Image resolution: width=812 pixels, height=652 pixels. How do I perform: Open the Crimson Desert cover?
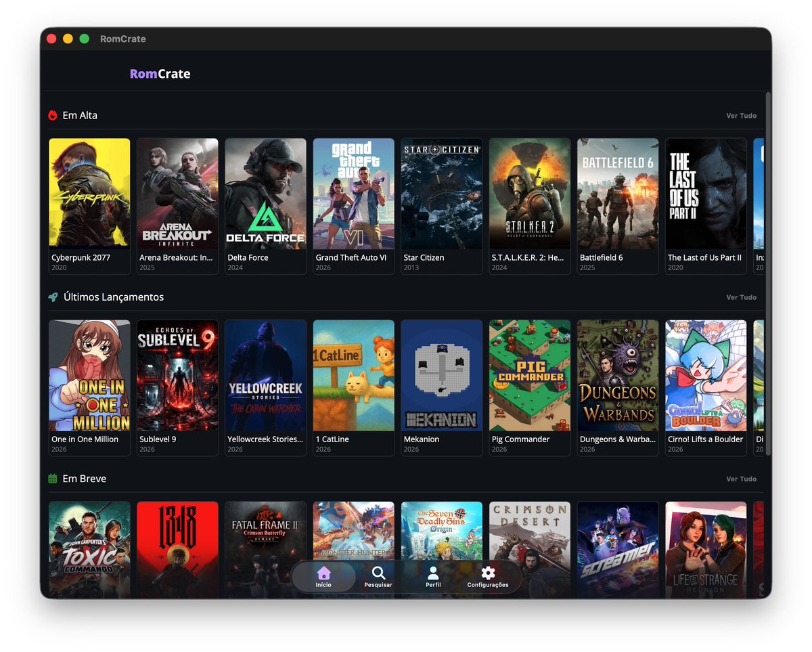tap(530, 549)
